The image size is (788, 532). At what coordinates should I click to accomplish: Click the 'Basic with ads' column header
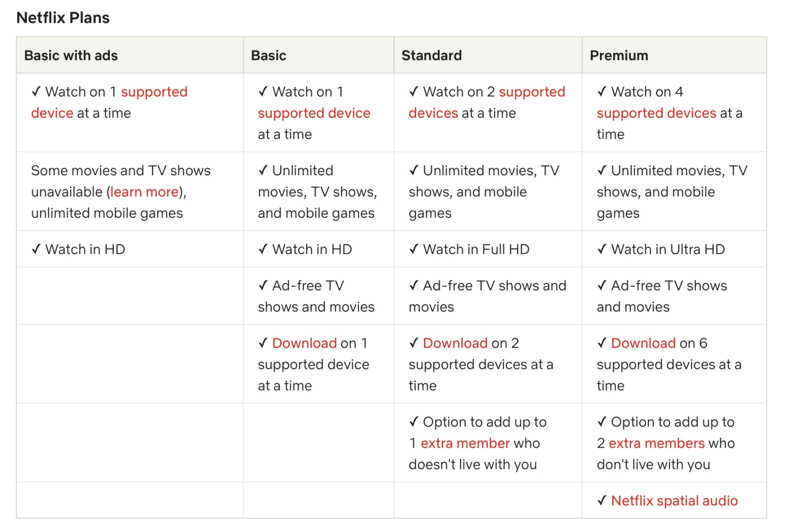click(x=71, y=56)
